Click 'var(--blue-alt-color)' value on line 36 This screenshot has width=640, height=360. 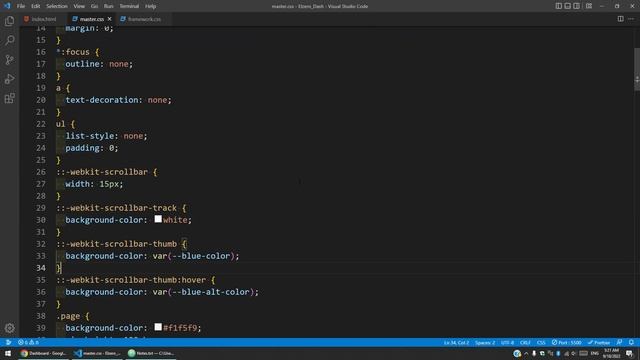203,292
